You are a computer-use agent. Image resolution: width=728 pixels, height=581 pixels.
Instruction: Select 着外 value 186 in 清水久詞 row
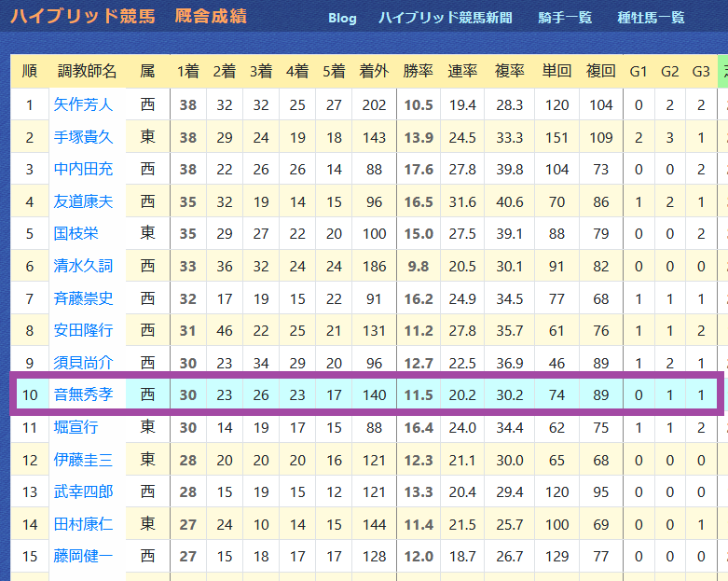(374, 267)
